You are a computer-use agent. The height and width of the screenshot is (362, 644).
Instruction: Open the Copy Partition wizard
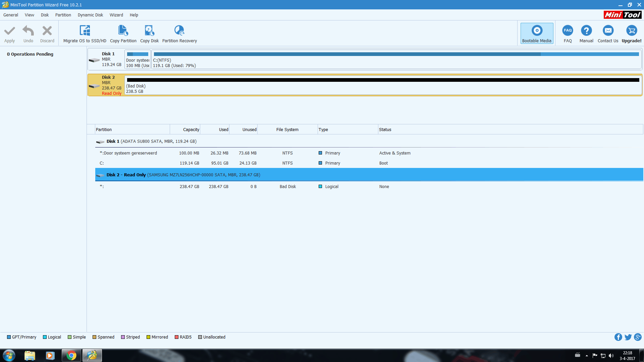pyautogui.click(x=123, y=31)
